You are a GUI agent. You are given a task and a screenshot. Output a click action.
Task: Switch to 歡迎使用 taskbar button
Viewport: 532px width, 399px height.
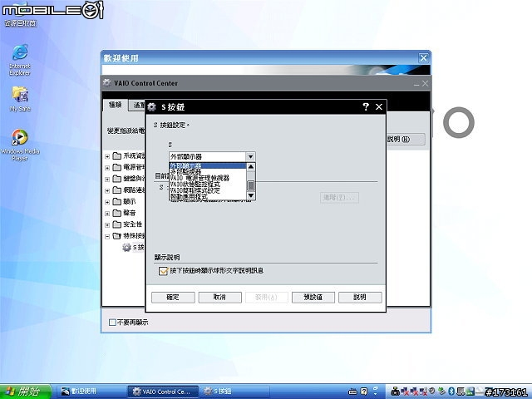(x=90, y=392)
